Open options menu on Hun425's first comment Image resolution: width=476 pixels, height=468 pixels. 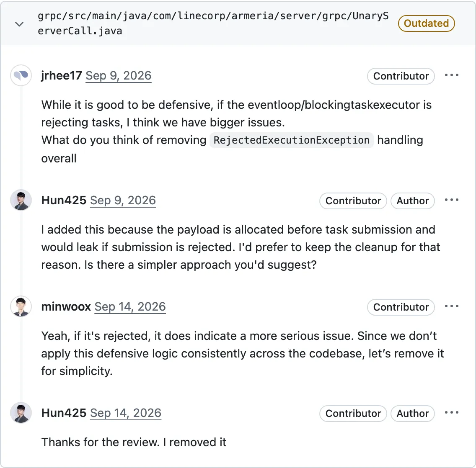click(x=451, y=200)
